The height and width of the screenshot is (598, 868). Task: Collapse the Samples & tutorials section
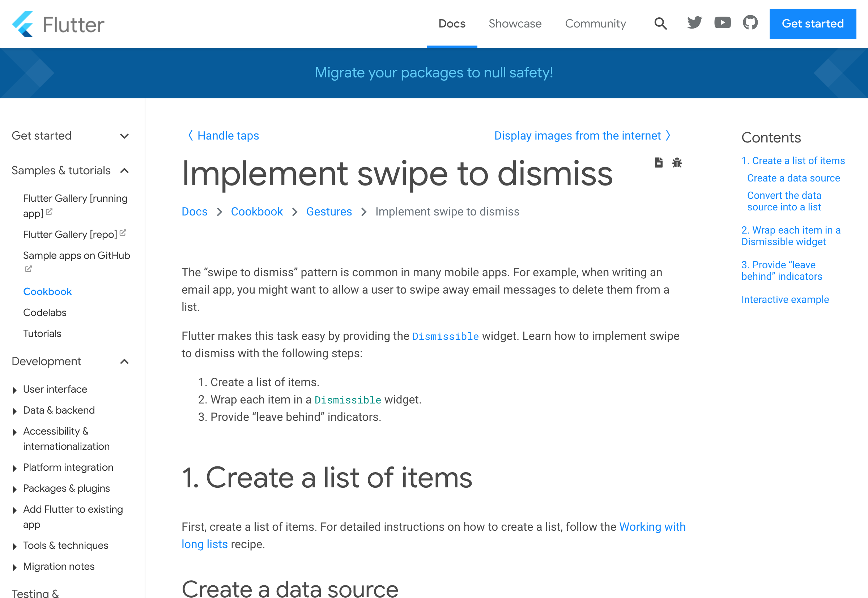pos(125,171)
